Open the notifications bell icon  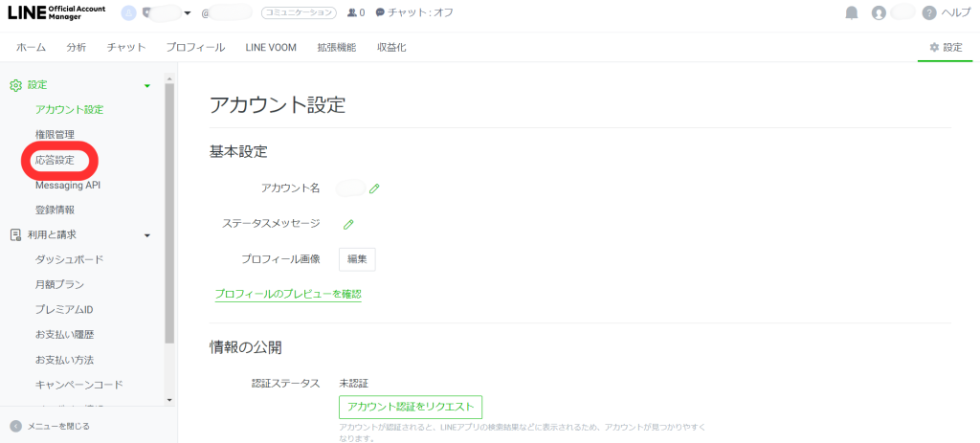coord(851,12)
